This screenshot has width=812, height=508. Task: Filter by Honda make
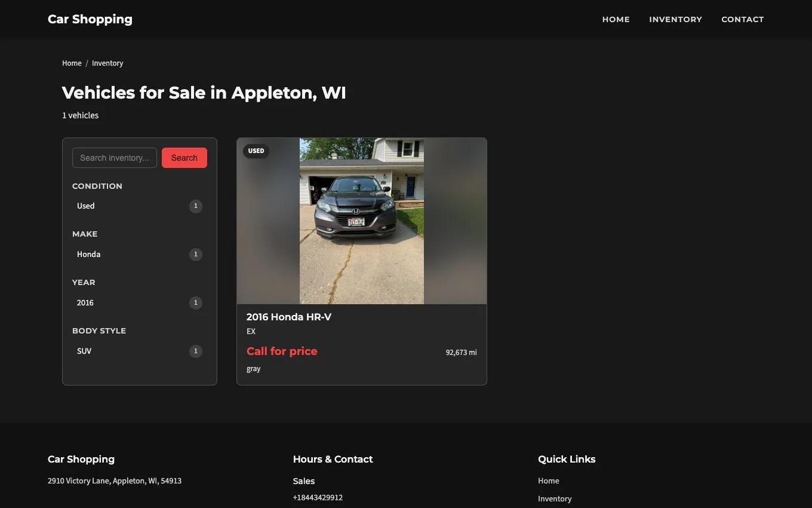pyautogui.click(x=140, y=255)
